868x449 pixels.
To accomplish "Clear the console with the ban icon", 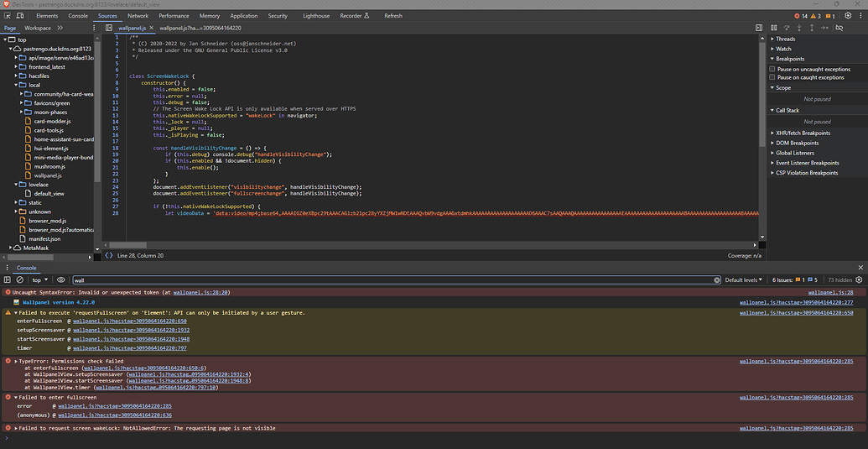I will [x=19, y=279].
